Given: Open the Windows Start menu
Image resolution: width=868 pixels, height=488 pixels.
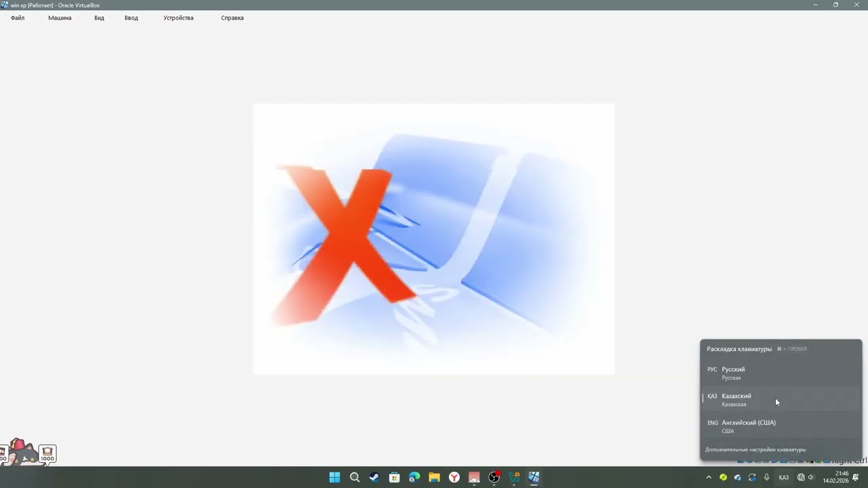Looking at the screenshot, I should click(335, 477).
